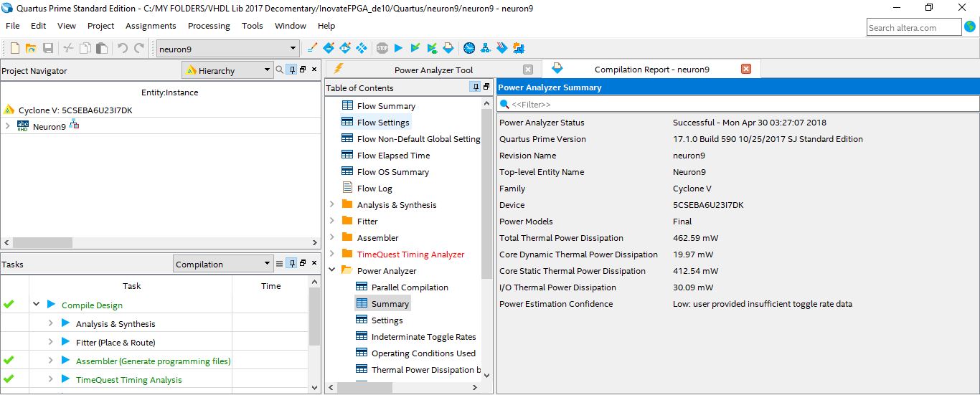Toggle the Project Navigator pin button

(x=291, y=70)
